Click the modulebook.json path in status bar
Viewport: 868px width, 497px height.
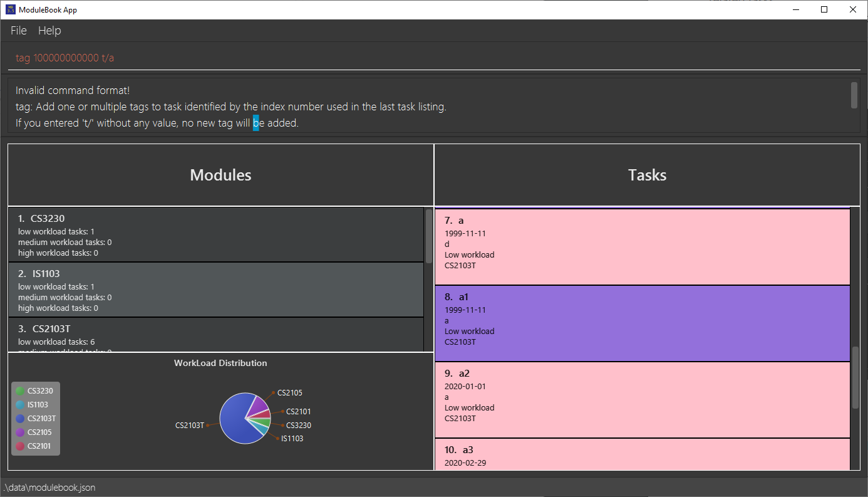point(49,488)
